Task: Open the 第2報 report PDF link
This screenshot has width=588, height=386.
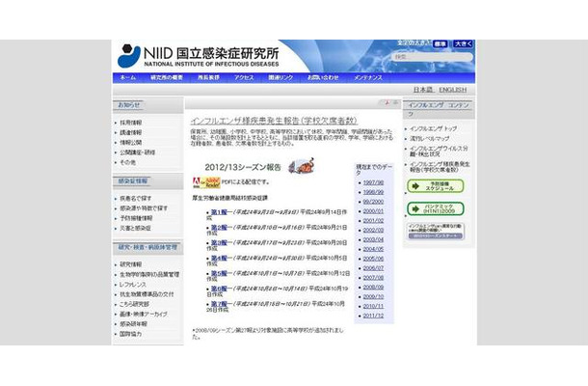Action: (x=219, y=228)
